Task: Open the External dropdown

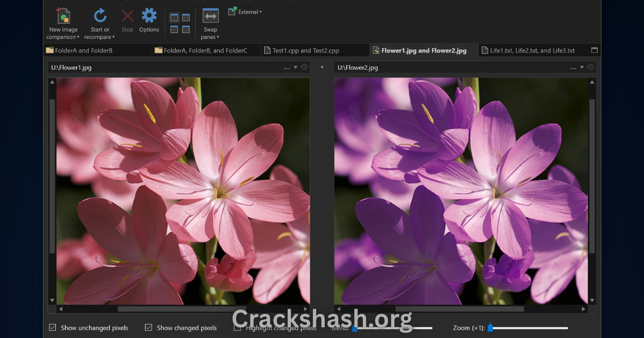Action: pos(245,11)
